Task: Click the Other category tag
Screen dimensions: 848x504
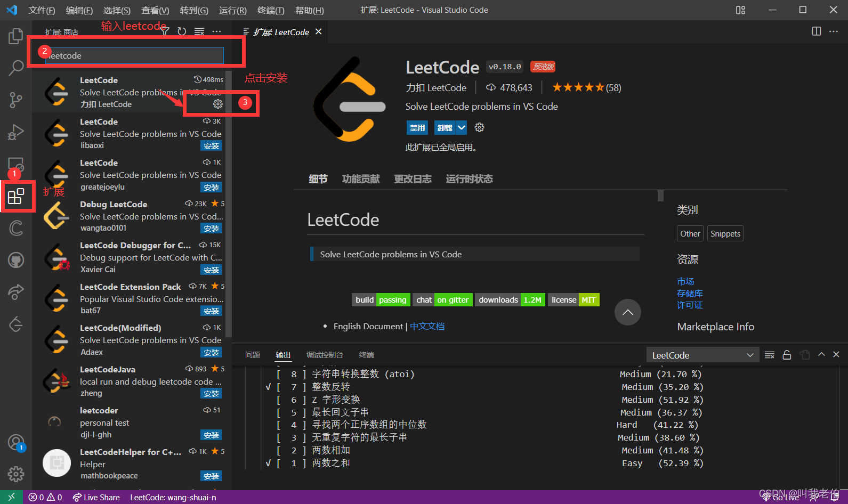Action: 690,233
